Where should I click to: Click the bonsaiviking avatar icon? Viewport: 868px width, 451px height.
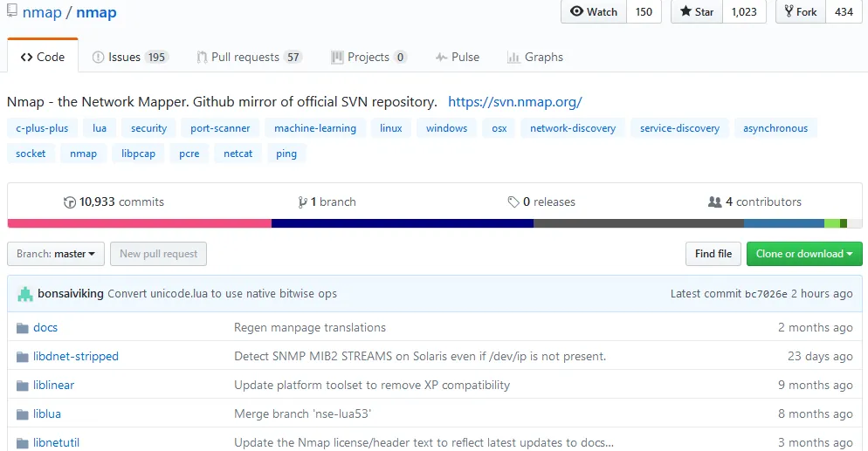(x=24, y=294)
